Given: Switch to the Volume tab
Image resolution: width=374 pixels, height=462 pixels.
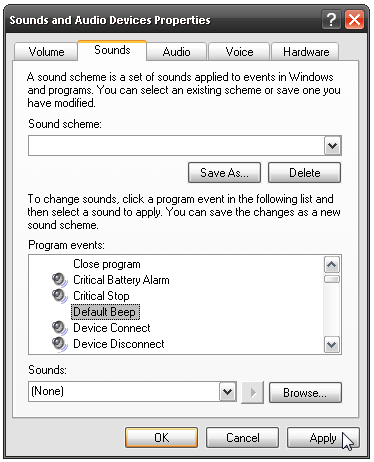Looking at the screenshot, I should [x=46, y=52].
